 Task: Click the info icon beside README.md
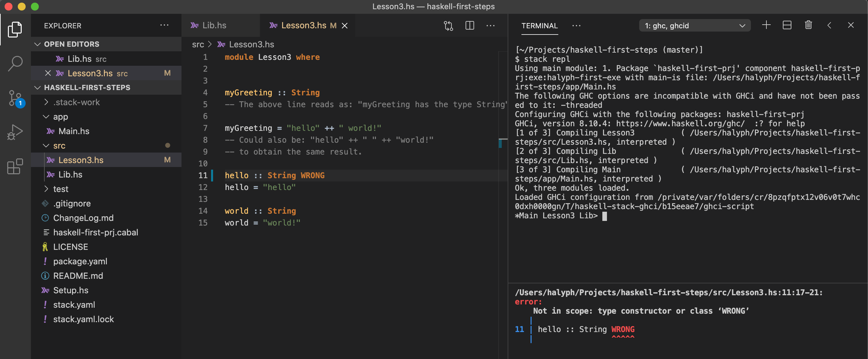click(x=45, y=276)
